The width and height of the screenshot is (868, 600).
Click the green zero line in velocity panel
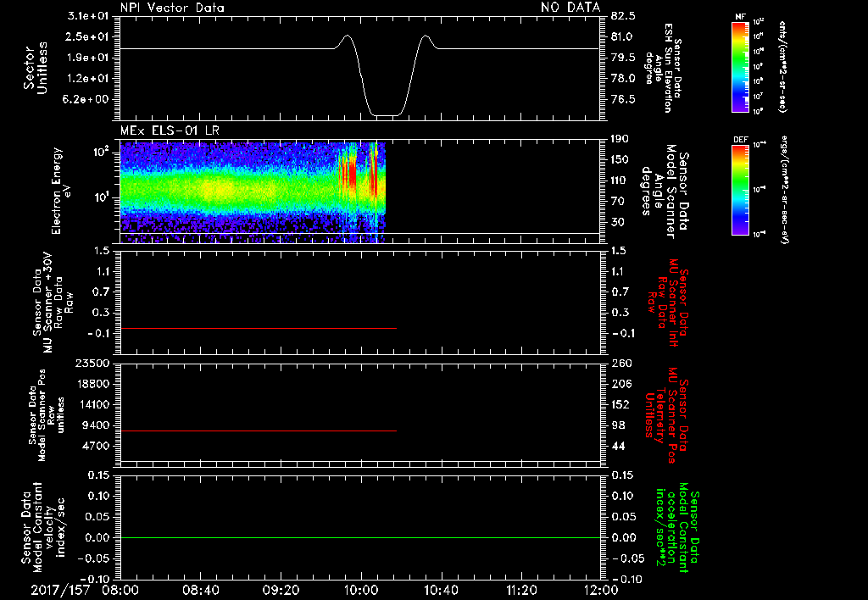click(x=360, y=537)
